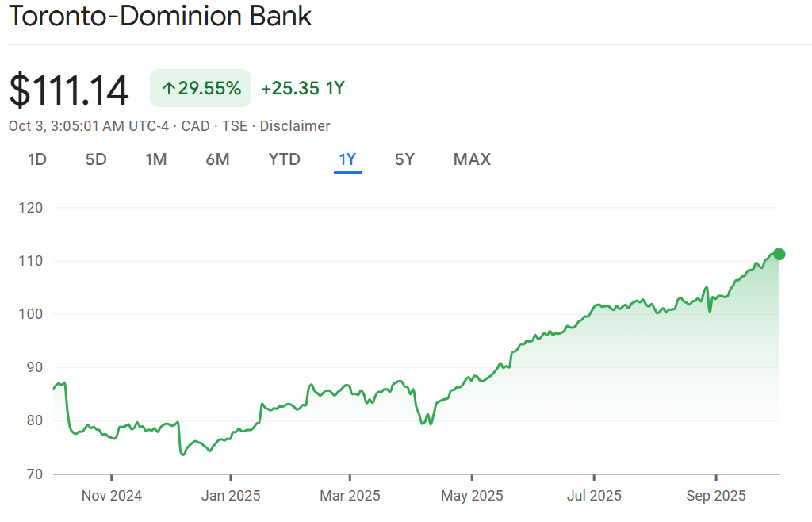Switch to the 1D time range
The width and height of the screenshot is (812, 522).
coord(37,159)
